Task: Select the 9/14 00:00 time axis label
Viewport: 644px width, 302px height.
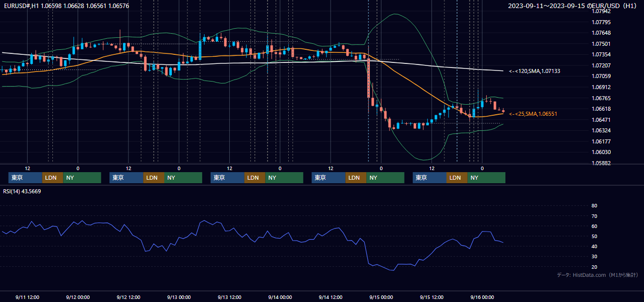Action: coord(280,297)
